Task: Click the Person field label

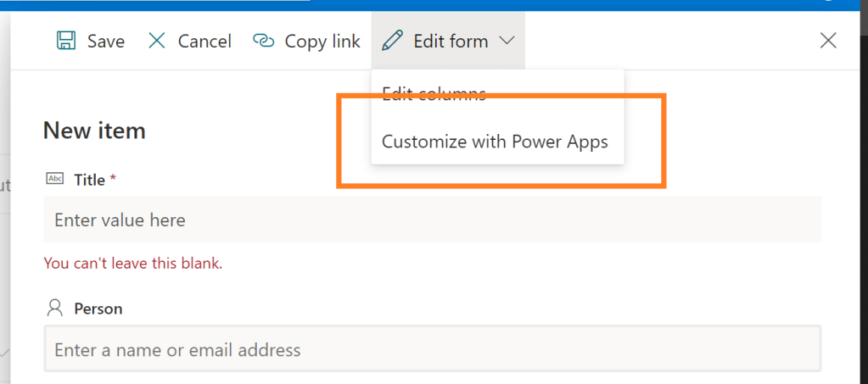Action: 98,309
